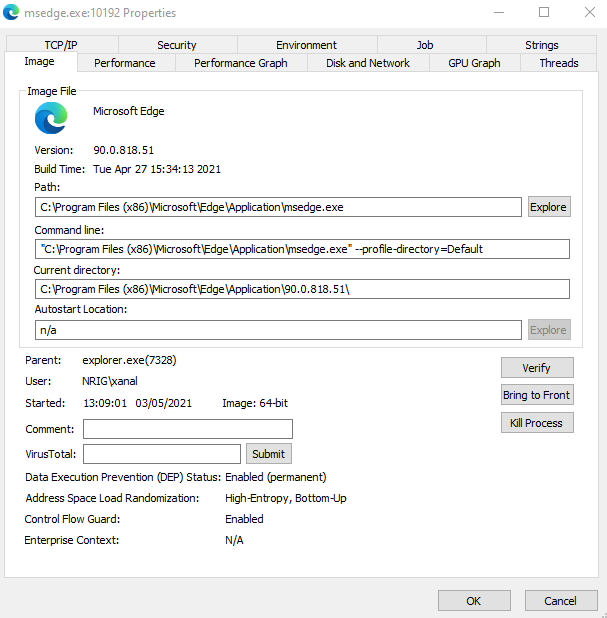Click the Kill Process button

coord(537,423)
